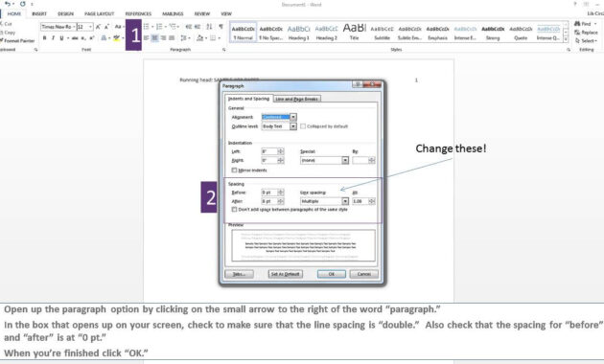Viewport: 604px width, 364px height.
Task: Open the Insert ribbon tab
Action: (39, 13)
